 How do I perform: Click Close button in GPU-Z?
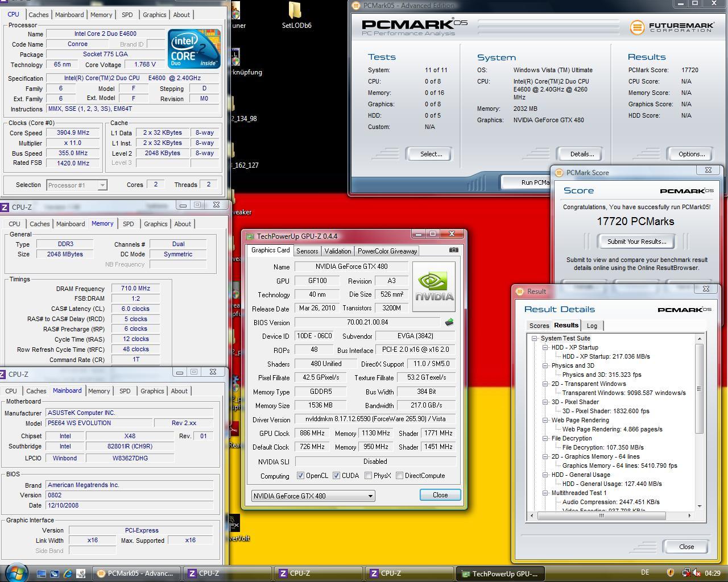pos(440,495)
